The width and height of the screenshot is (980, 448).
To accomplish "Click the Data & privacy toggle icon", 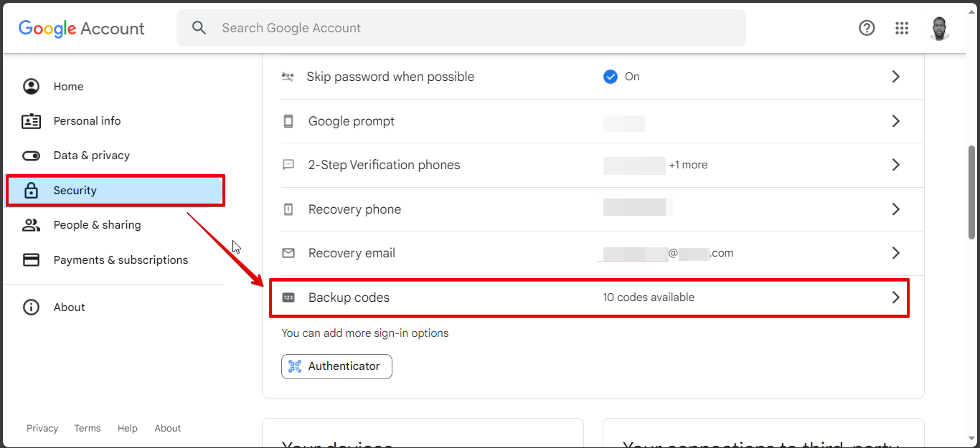I will click(31, 156).
